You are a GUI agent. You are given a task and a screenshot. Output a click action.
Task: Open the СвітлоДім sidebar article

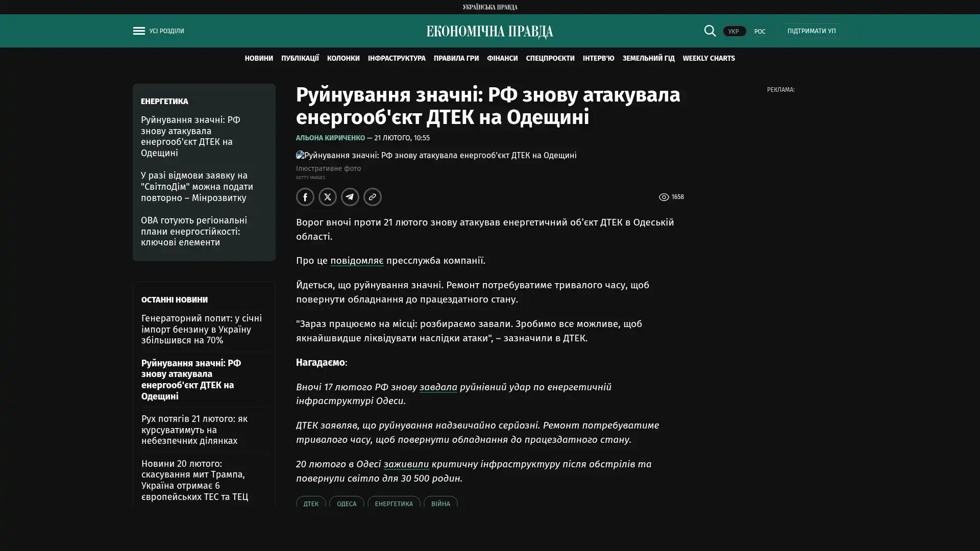pos(197,186)
